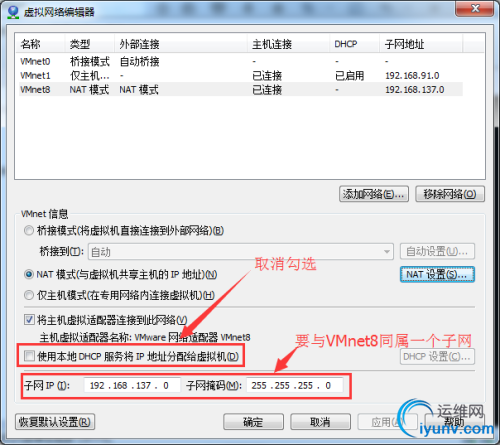
Task: Click 添加网络(E)... button
Action: [x=374, y=194]
